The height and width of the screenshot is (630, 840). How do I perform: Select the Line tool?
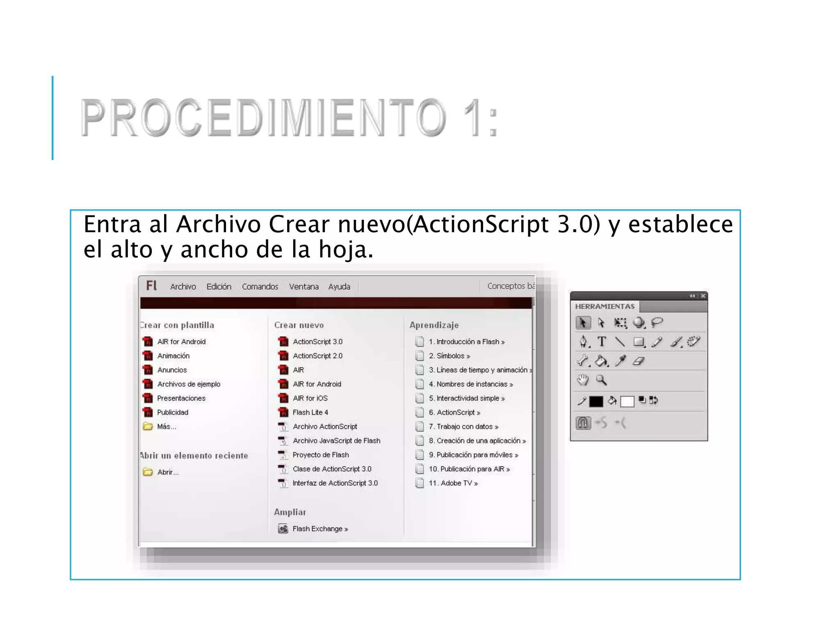pyautogui.click(x=620, y=342)
